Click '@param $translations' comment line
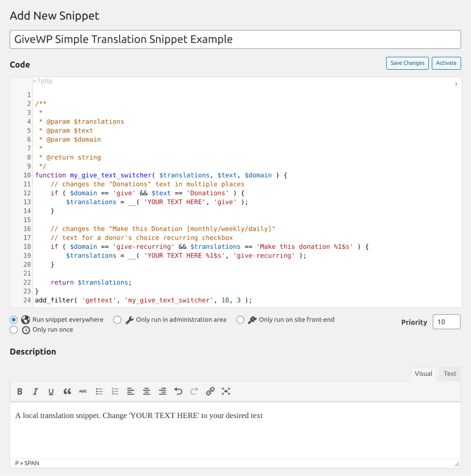The height and width of the screenshot is (476, 471). pos(85,122)
